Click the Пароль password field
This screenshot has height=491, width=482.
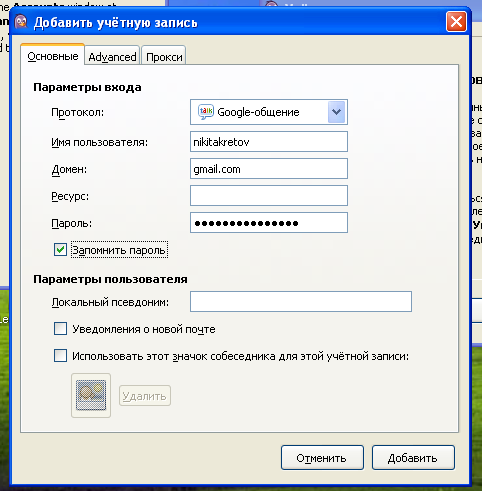click(x=269, y=223)
